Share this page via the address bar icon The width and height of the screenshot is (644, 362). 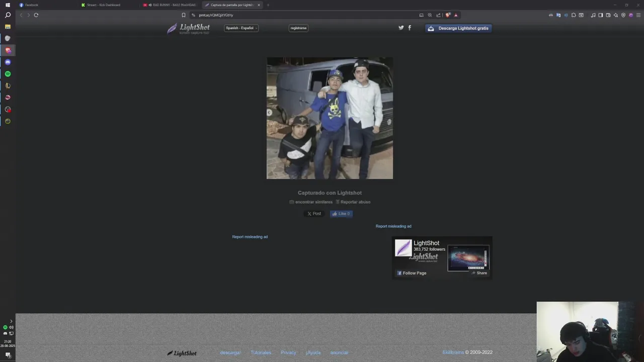point(438,15)
